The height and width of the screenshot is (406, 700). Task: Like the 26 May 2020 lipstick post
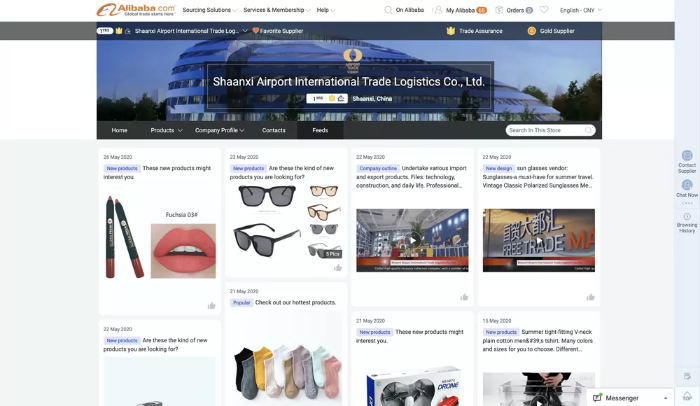coord(212,306)
